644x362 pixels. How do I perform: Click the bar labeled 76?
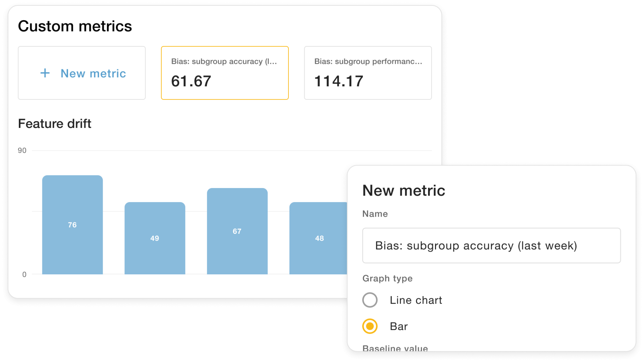pos(72,225)
